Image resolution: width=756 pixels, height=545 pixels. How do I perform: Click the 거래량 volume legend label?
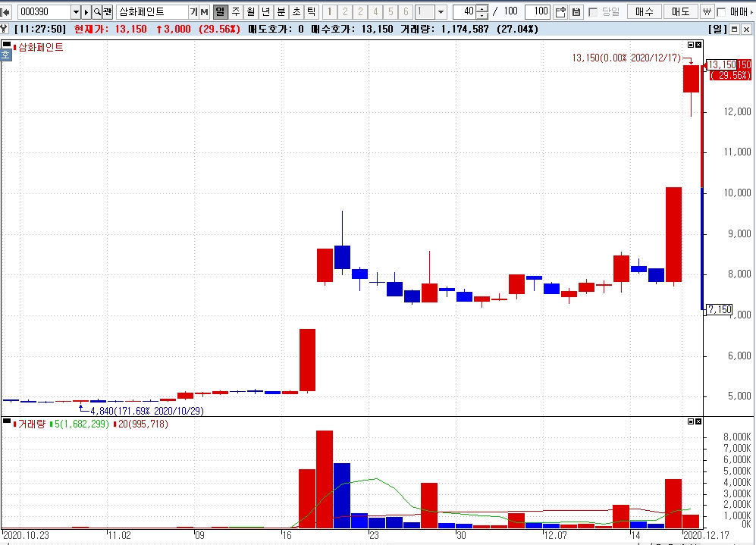point(32,424)
